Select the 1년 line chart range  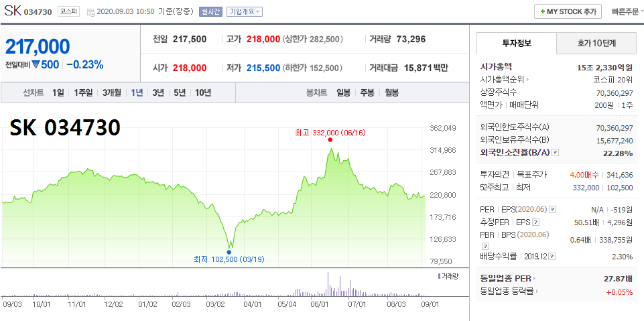(x=137, y=92)
